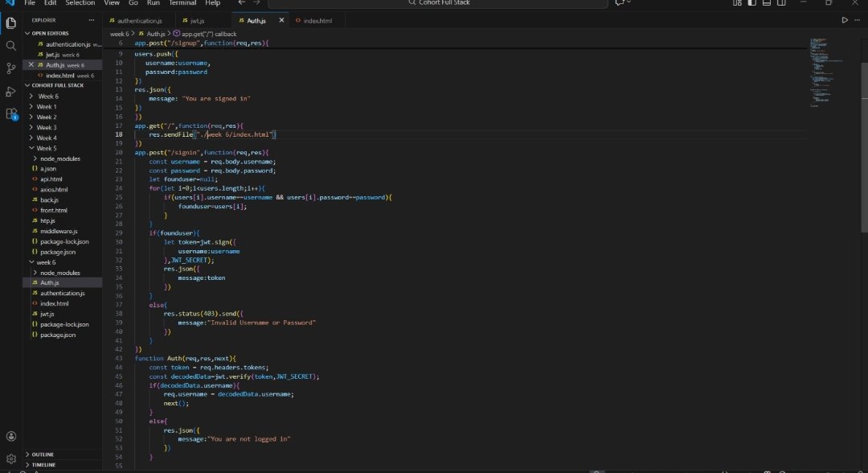The height and width of the screenshot is (473, 868).
Task: Open the Customize Layout icon
Action: click(737, 2)
